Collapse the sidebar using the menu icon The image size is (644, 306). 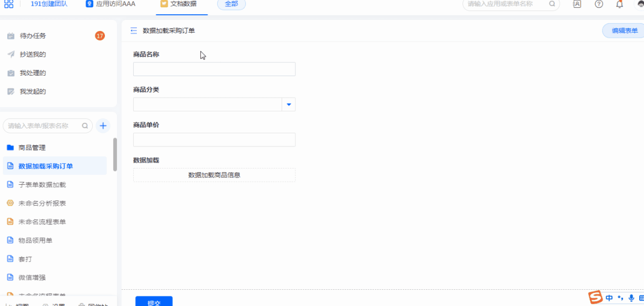(x=134, y=31)
